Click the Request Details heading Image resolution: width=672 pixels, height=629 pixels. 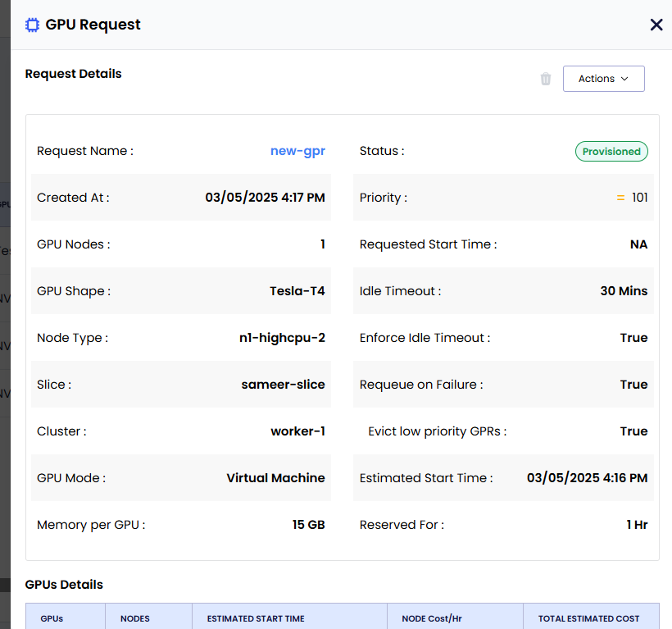[x=73, y=74]
